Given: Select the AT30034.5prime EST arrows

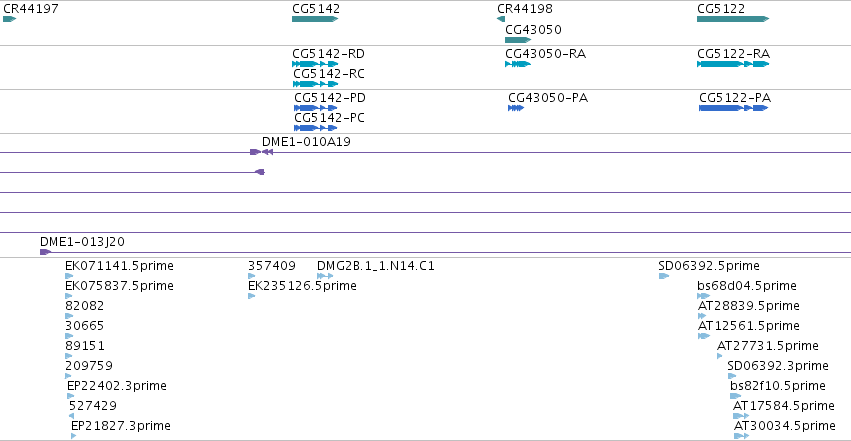Looking at the screenshot, I should point(741,436).
